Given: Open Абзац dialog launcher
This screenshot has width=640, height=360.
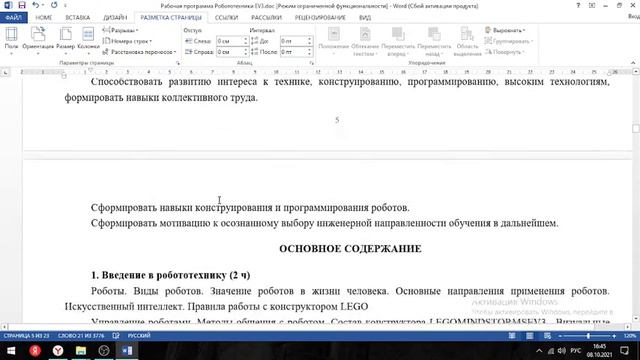Looking at the screenshot, I should [311, 63].
